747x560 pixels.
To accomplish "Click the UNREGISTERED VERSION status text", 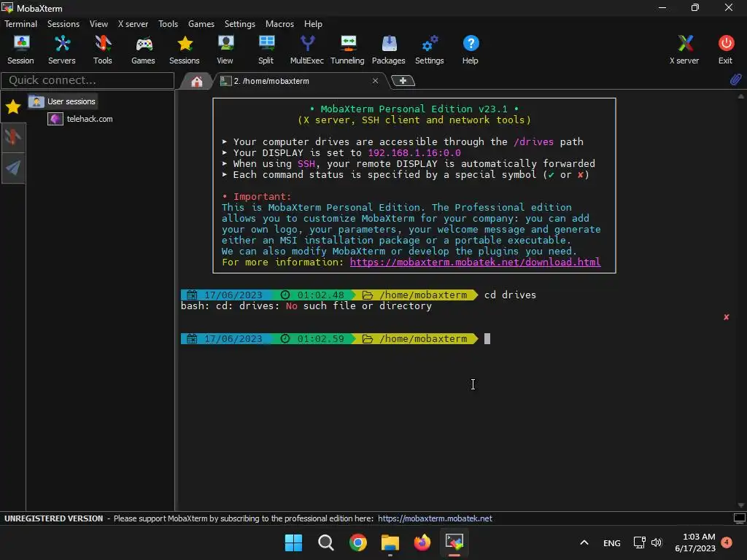I will coord(53,518).
